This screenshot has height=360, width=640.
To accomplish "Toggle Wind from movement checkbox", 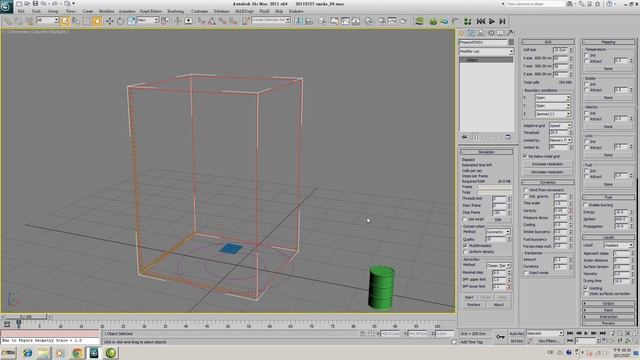I will click(x=526, y=190).
